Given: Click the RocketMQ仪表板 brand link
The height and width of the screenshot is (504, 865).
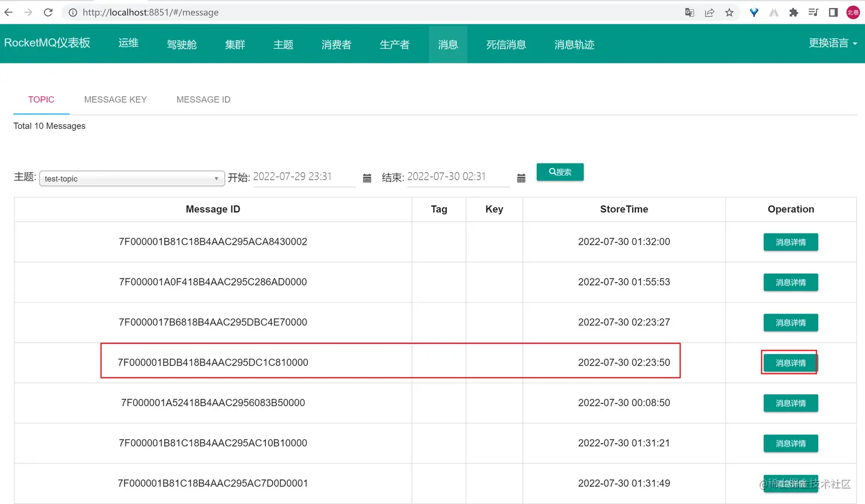Looking at the screenshot, I should click(47, 43).
